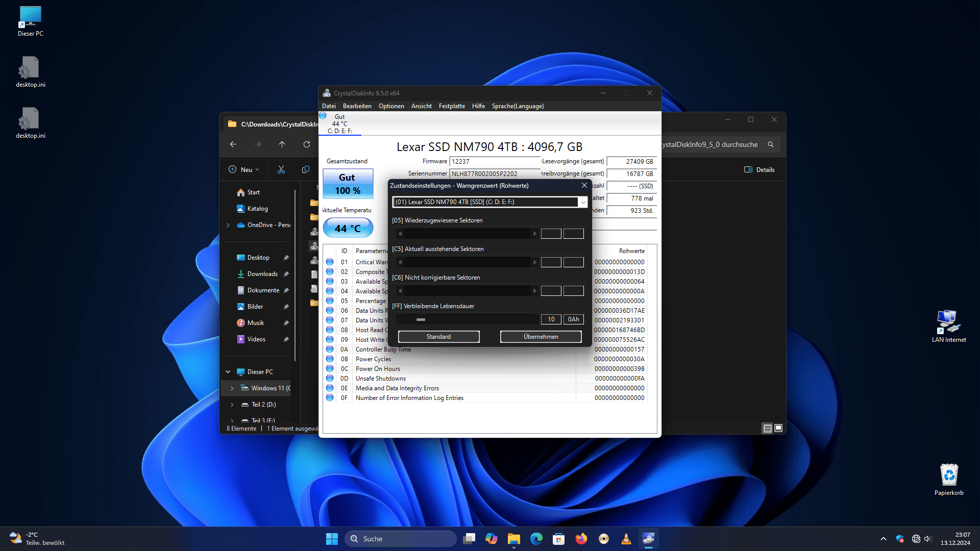Click the Cut scissors icon in Explorer

coord(281,169)
